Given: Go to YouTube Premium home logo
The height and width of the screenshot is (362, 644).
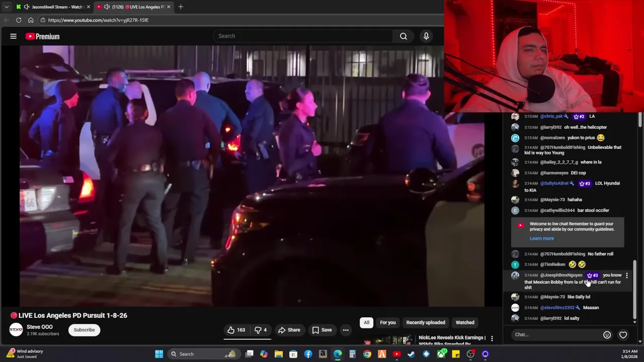Looking at the screenshot, I should point(42,36).
